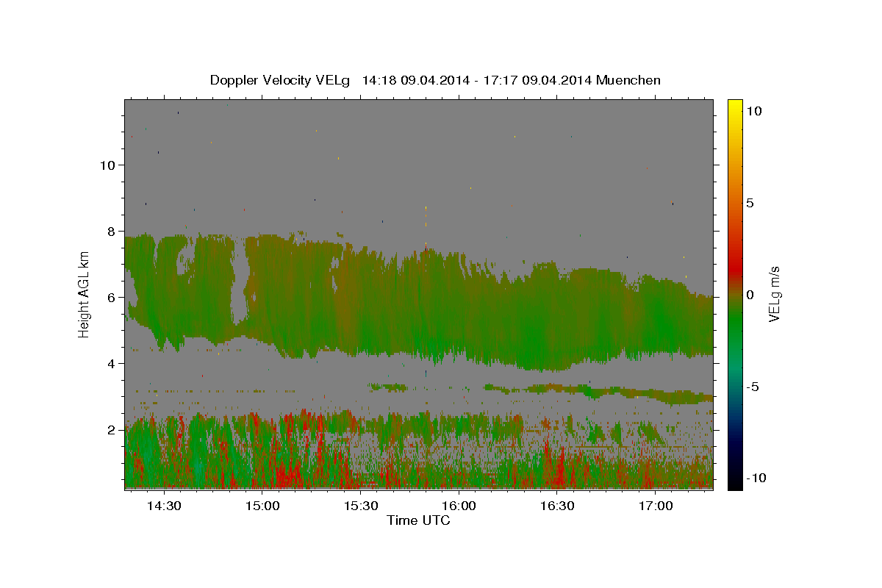Click the yellow top of the colorbar
The image size is (882, 588).
point(735,107)
